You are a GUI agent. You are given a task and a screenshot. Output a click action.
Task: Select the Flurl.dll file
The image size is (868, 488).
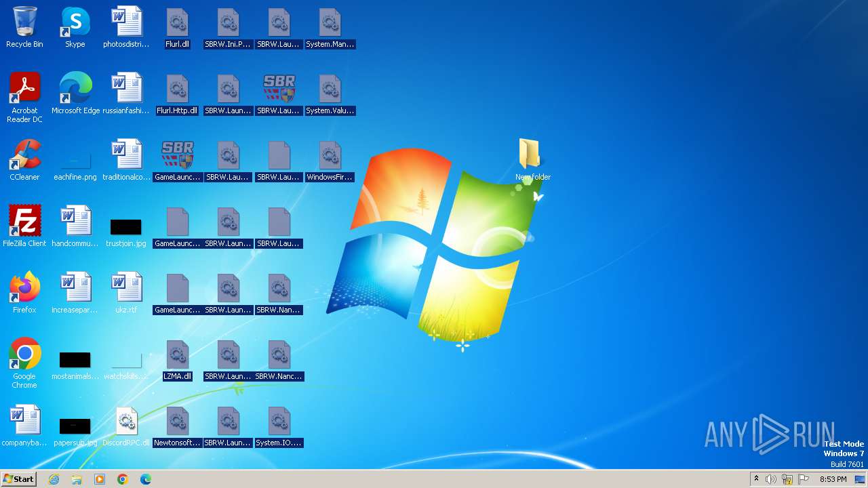click(x=178, y=27)
